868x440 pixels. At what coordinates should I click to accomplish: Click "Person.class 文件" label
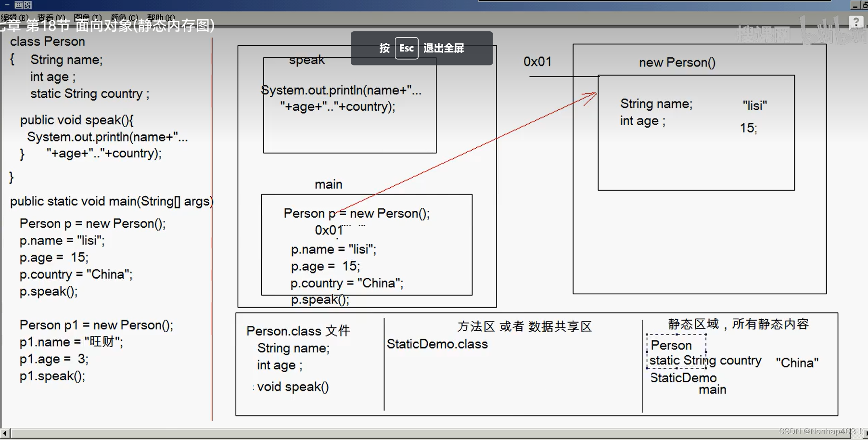coord(298,331)
